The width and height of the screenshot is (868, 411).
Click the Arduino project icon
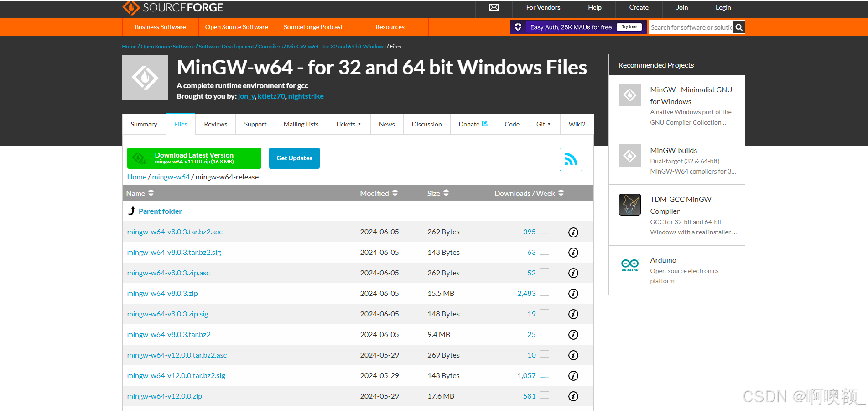tap(629, 264)
